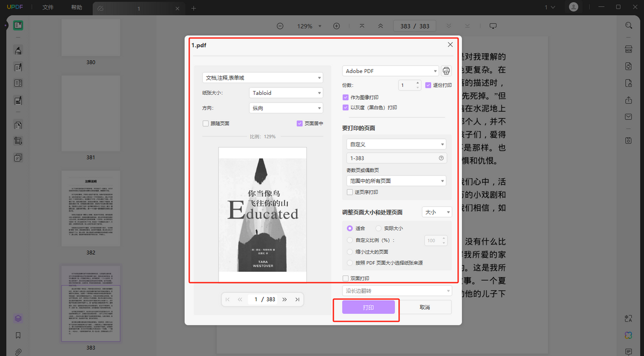Jump to last page in print preview
The width and height of the screenshot is (644, 356).
pos(297,299)
